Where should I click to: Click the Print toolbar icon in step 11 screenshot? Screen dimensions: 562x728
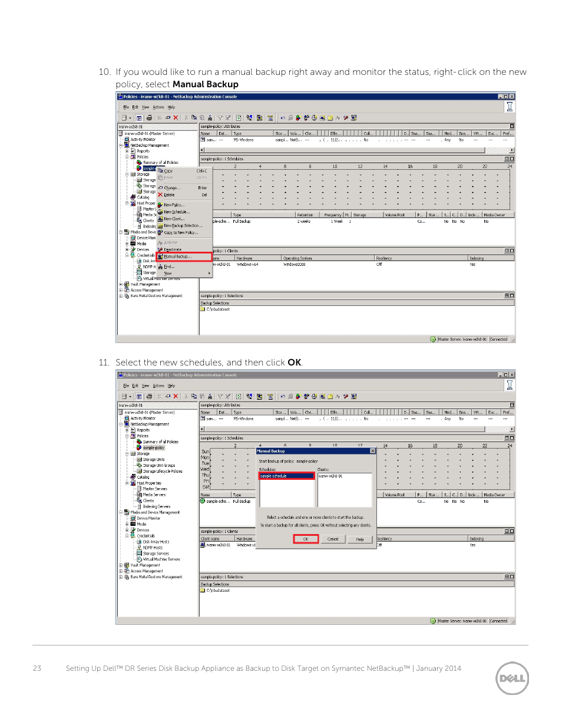[x=150, y=397]
